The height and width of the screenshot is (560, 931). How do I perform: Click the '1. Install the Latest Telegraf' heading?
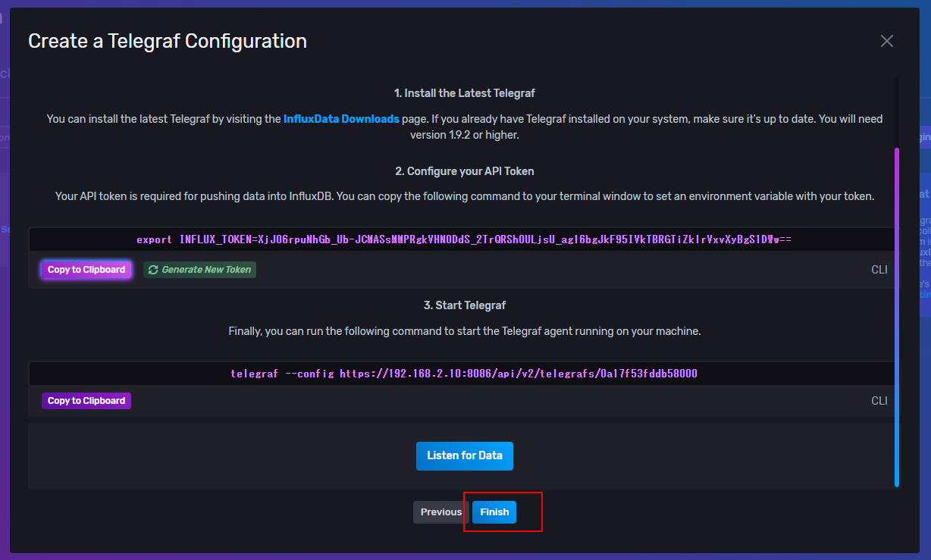[x=465, y=93]
